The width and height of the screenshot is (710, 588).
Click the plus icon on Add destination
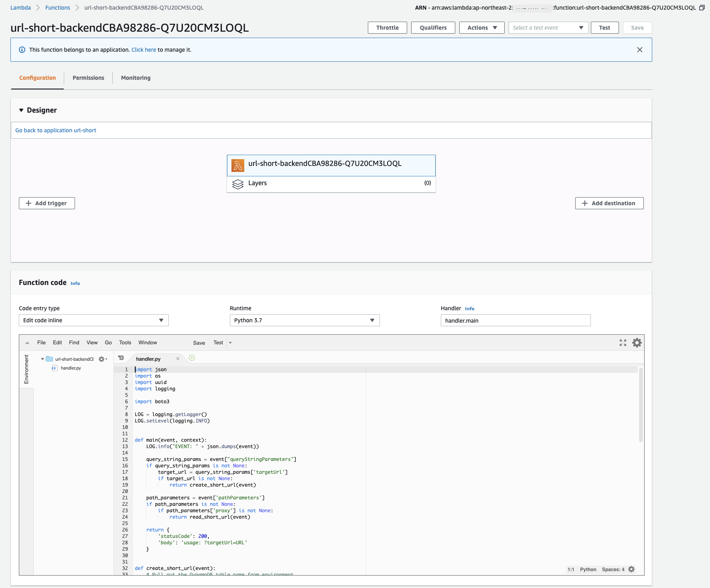(585, 203)
